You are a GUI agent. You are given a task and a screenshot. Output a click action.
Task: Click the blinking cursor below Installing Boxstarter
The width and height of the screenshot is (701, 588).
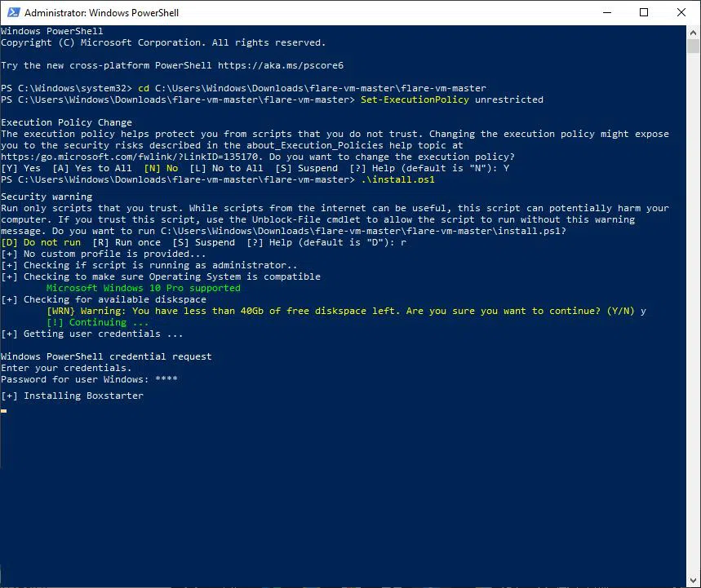(x=3, y=410)
